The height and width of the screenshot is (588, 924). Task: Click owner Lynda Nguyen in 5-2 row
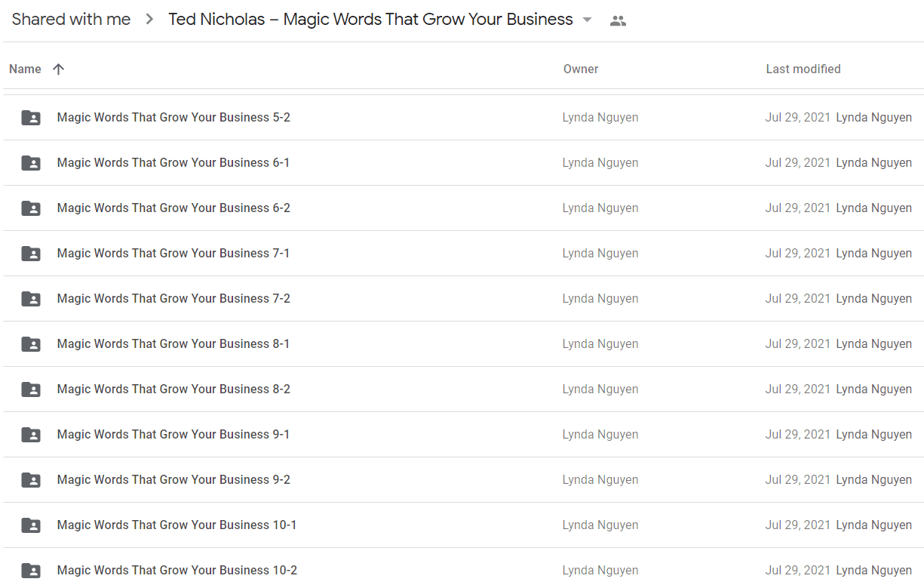[x=600, y=118]
